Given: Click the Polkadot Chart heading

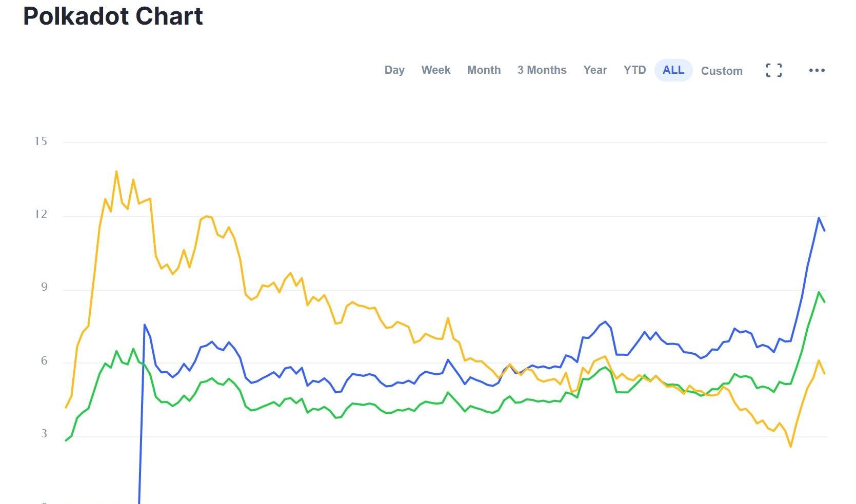Looking at the screenshot, I should coord(113,16).
